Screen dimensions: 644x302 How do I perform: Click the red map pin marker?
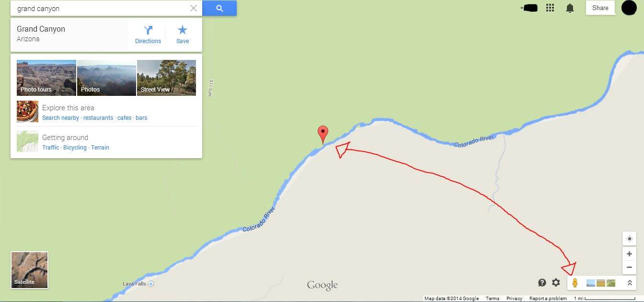pyautogui.click(x=323, y=135)
